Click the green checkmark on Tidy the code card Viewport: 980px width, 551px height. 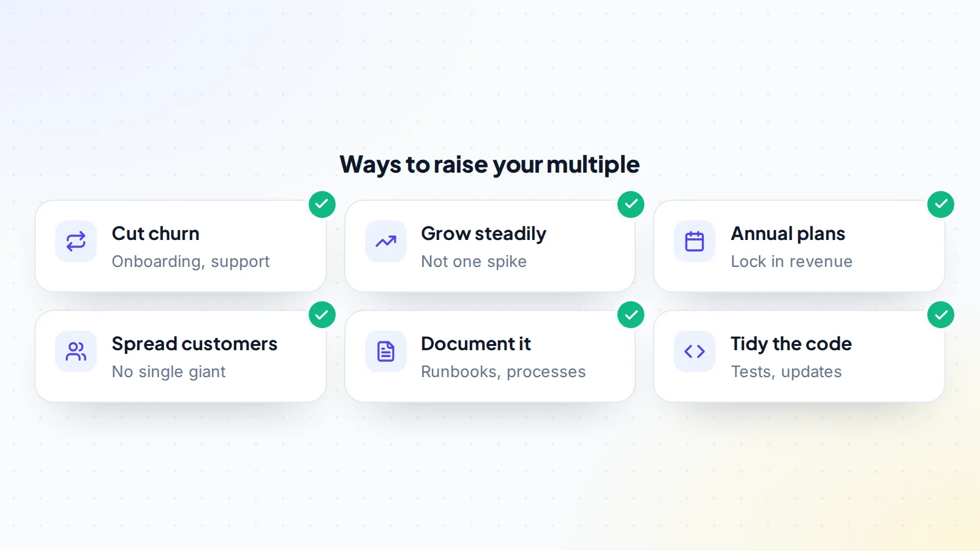pyautogui.click(x=941, y=315)
